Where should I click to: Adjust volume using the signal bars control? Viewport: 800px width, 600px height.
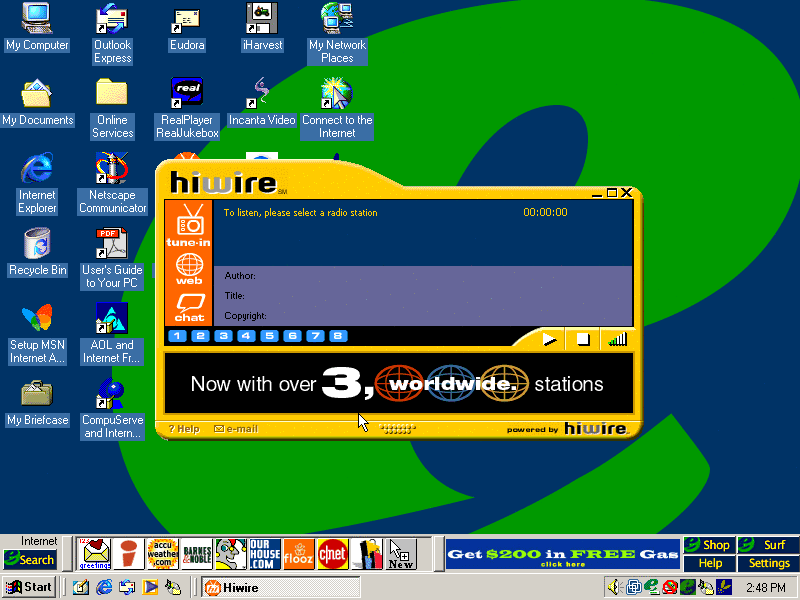(617, 339)
